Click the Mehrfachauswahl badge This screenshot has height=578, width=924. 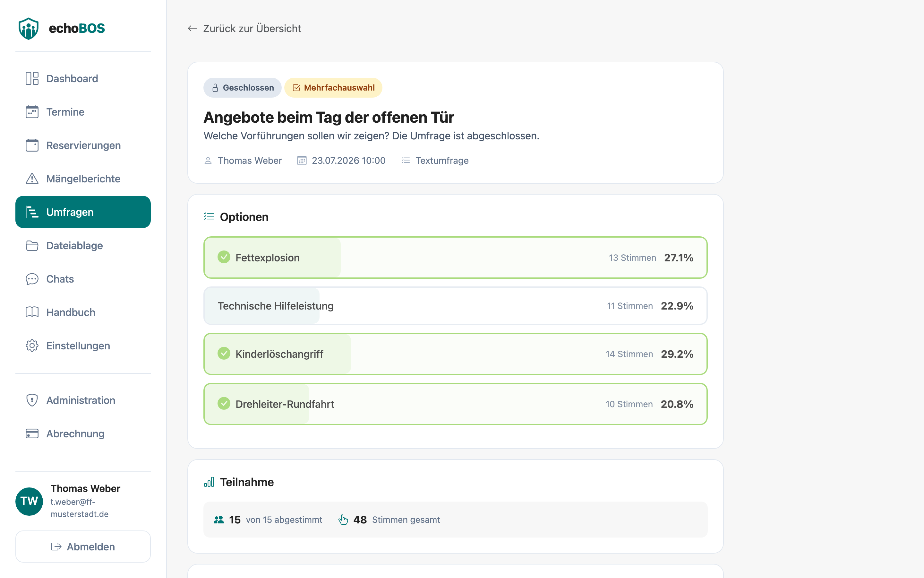[333, 88]
